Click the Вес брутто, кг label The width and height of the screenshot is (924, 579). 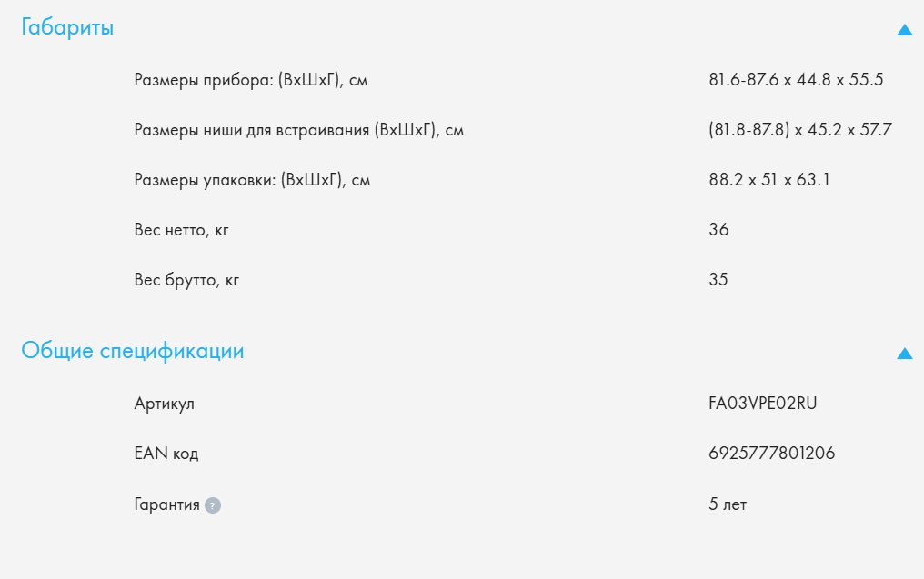186,280
